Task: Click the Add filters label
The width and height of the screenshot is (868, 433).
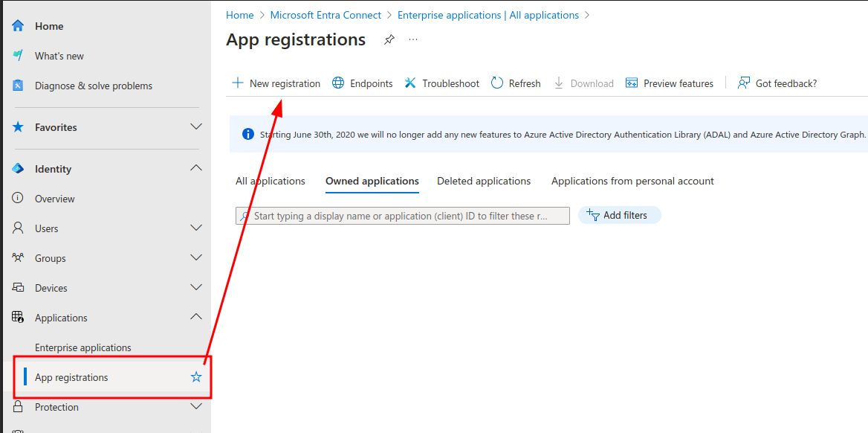Action: coord(625,215)
